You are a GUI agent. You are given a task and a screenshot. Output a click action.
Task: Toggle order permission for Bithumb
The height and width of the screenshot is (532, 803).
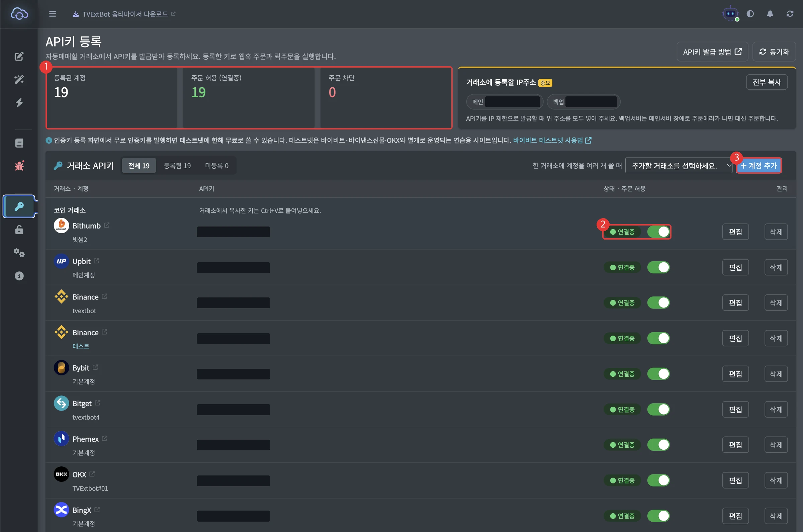click(x=658, y=232)
